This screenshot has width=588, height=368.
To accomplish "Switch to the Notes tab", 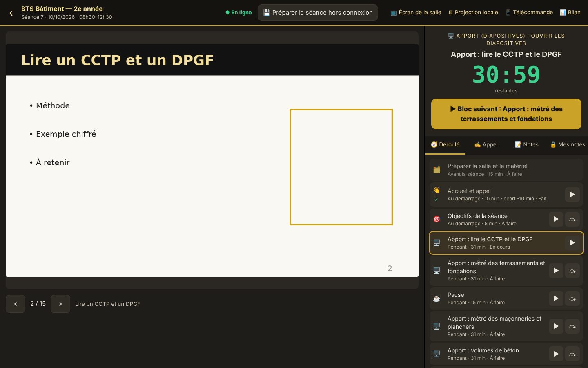I will coord(527,144).
